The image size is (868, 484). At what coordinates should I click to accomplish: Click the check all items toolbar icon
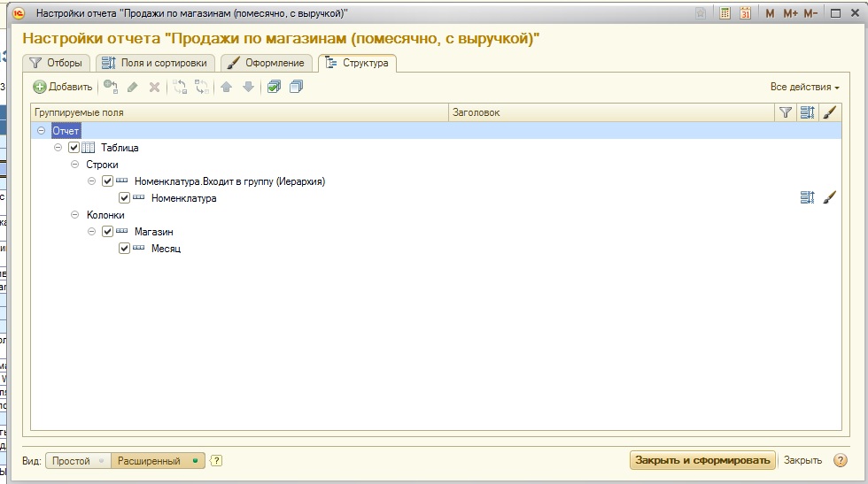[x=274, y=87]
